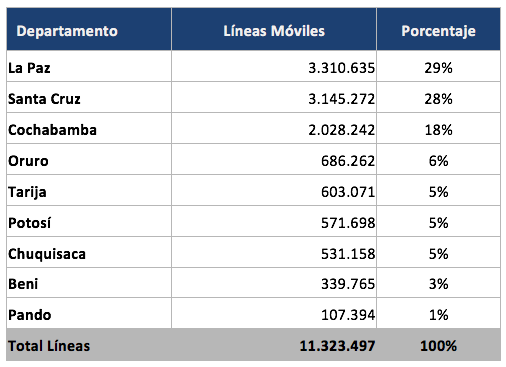Click the Beni department label
Image resolution: width=506 pixels, height=367 pixels.
pyautogui.click(x=23, y=284)
